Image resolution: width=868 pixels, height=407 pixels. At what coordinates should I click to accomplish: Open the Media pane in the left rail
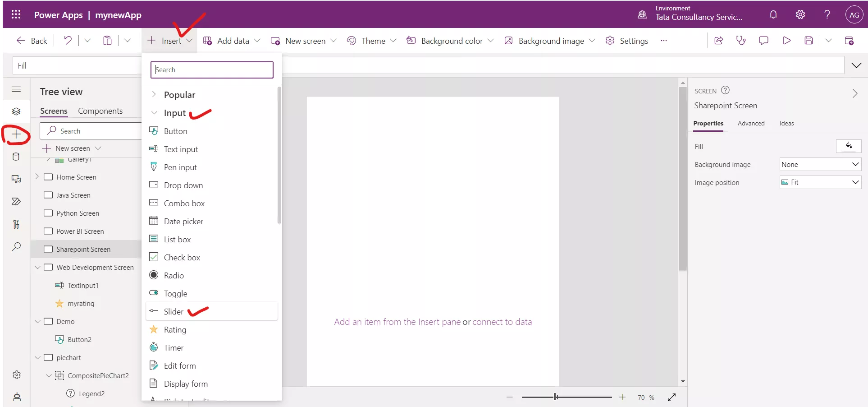coord(16,179)
